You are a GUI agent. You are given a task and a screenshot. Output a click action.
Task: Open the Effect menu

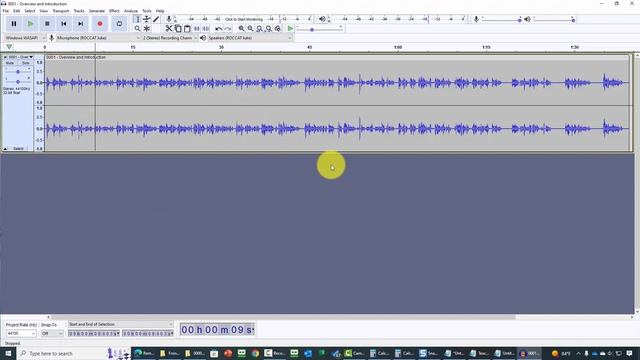coord(114,11)
